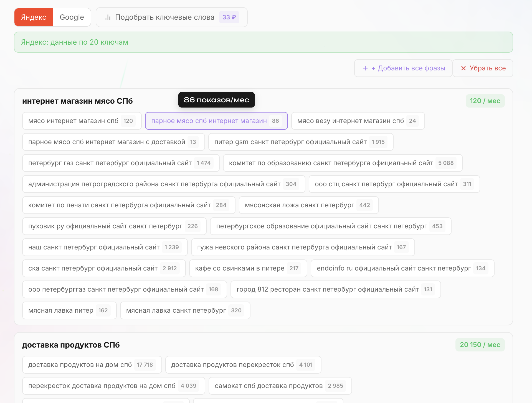532x403 pixels.
Task: Toggle phrase доставка продуктов перекресток спб
Action: (243, 365)
